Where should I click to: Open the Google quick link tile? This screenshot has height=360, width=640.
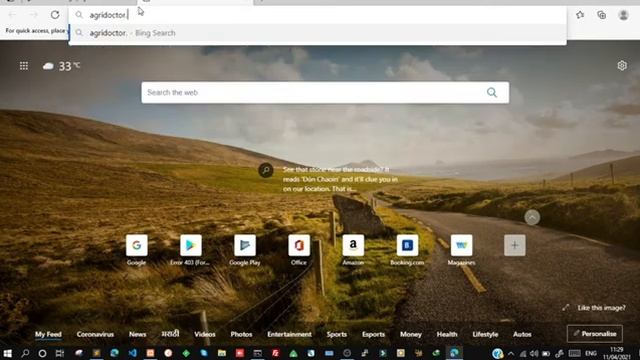point(137,250)
